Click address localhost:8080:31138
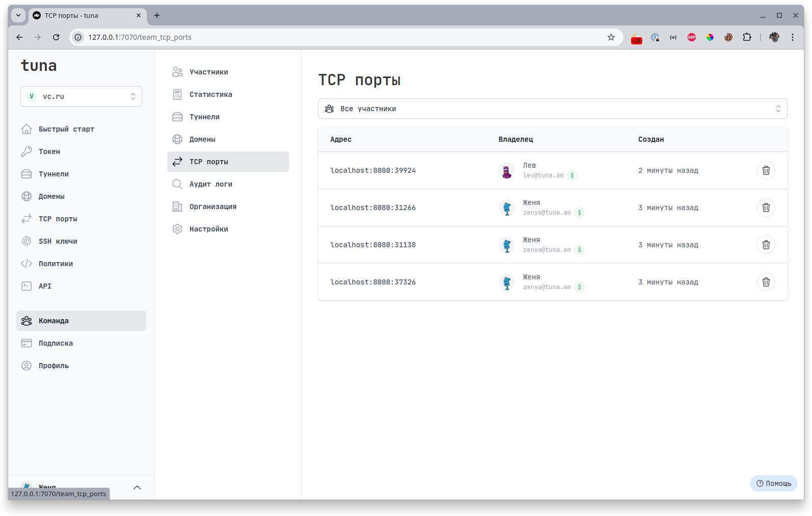 point(373,245)
